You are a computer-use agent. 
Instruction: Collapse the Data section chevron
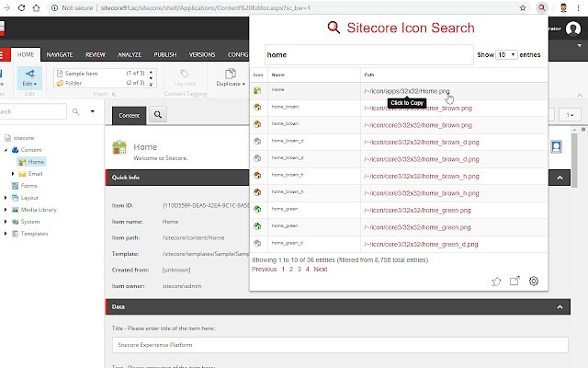point(560,306)
